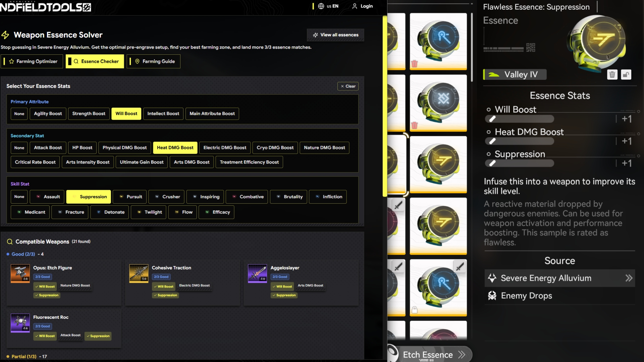Click the Suppression level bar in Essence Stats

pyautogui.click(x=520, y=163)
